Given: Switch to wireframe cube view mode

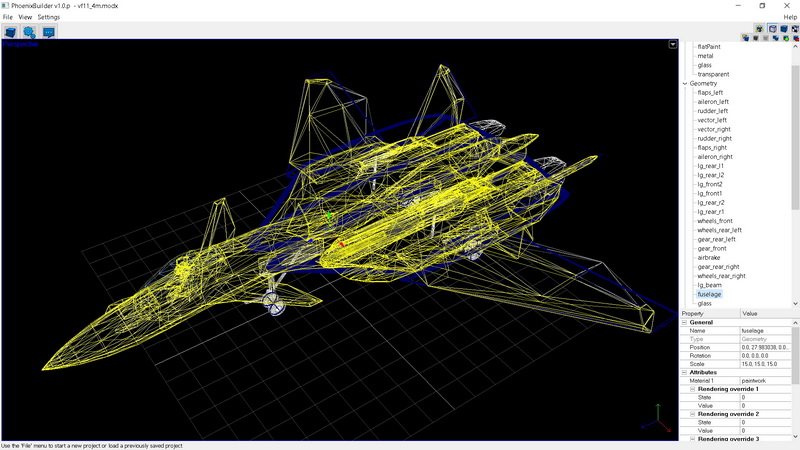Looking at the screenshot, I should (x=770, y=28).
